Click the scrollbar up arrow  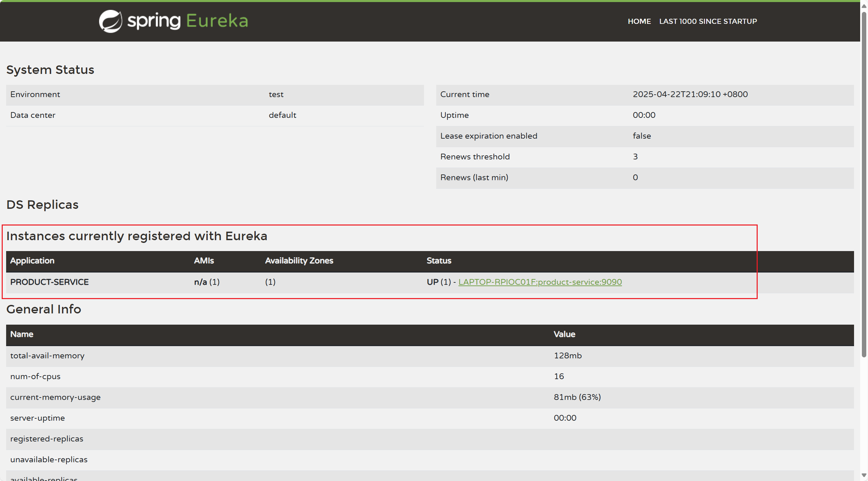click(x=864, y=6)
